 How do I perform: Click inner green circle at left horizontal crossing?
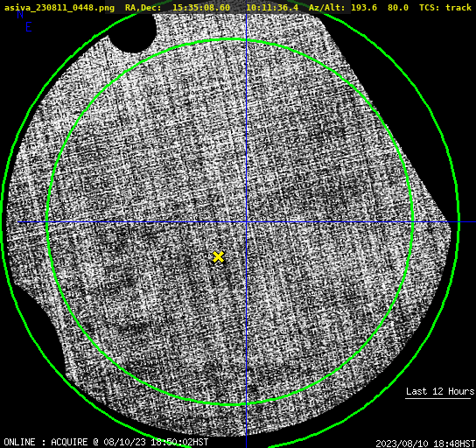pyautogui.click(x=47, y=222)
